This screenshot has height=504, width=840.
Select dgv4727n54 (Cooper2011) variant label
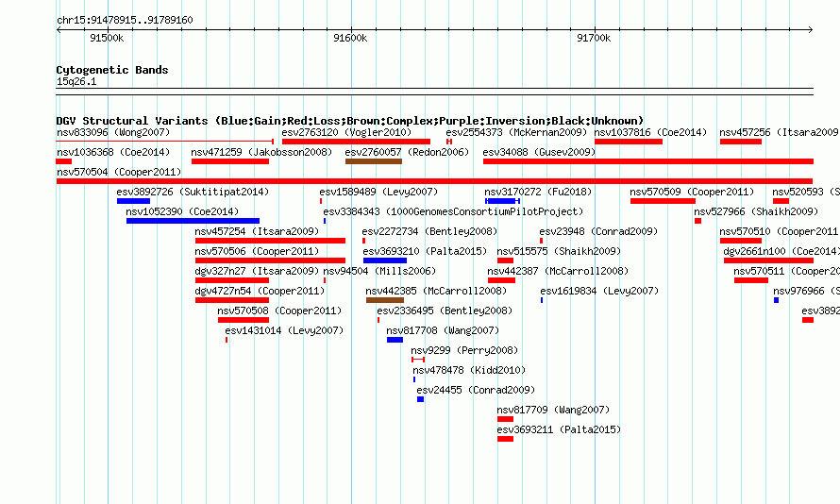tap(260, 291)
